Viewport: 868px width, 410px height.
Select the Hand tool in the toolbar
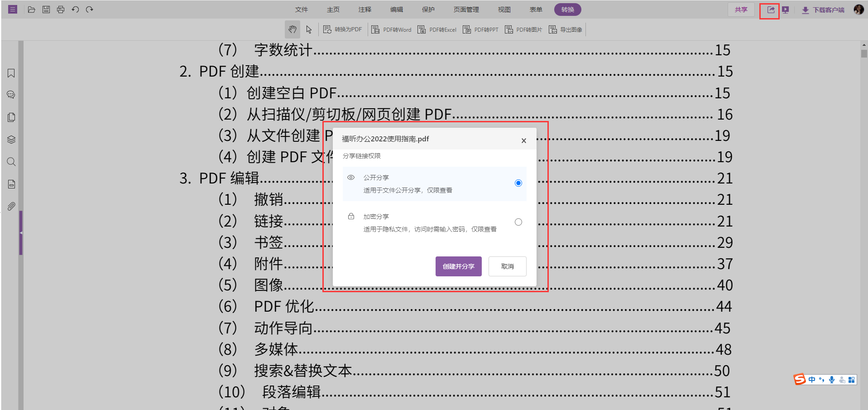292,29
